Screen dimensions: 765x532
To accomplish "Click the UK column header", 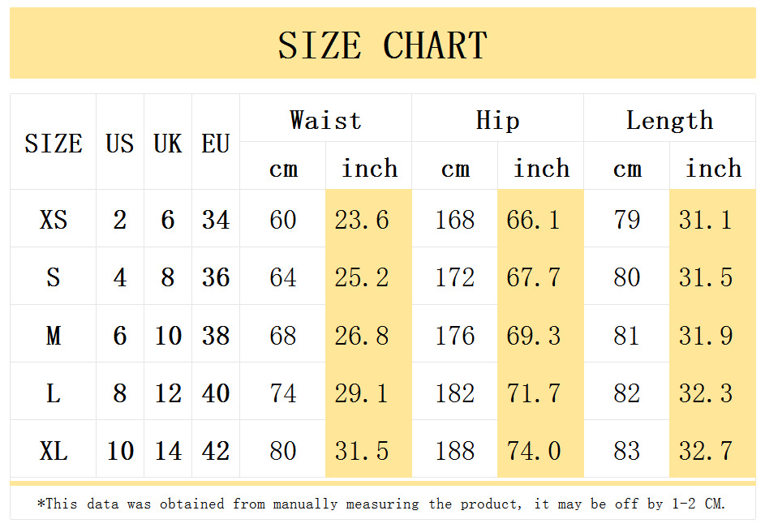I will (168, 142).
